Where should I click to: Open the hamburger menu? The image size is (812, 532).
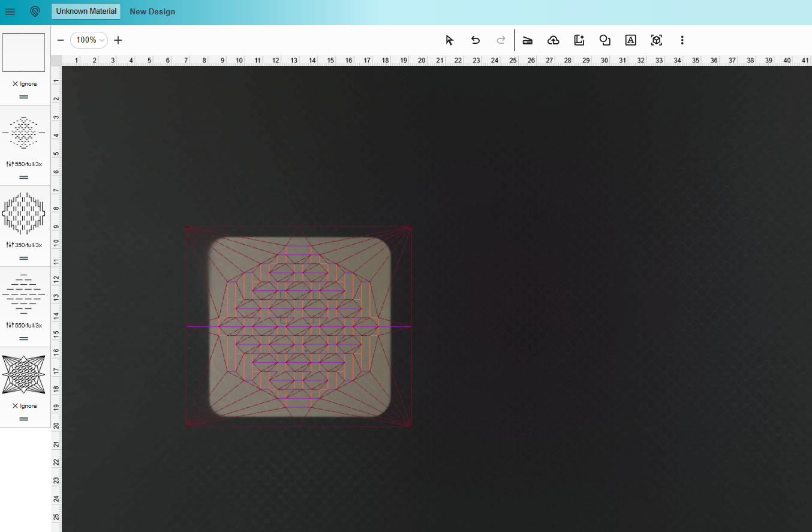pos(10,11)
